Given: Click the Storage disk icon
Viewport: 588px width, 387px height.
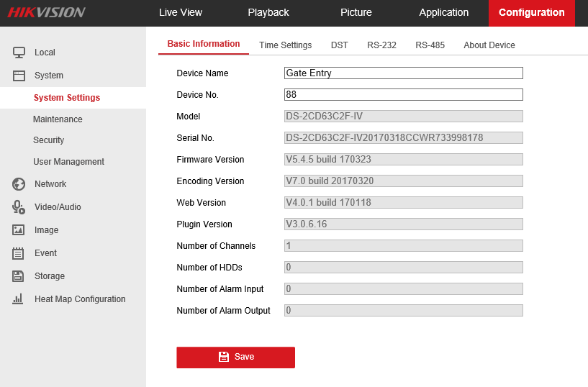Looking at the screenshot, I should [x=19, y=276].
